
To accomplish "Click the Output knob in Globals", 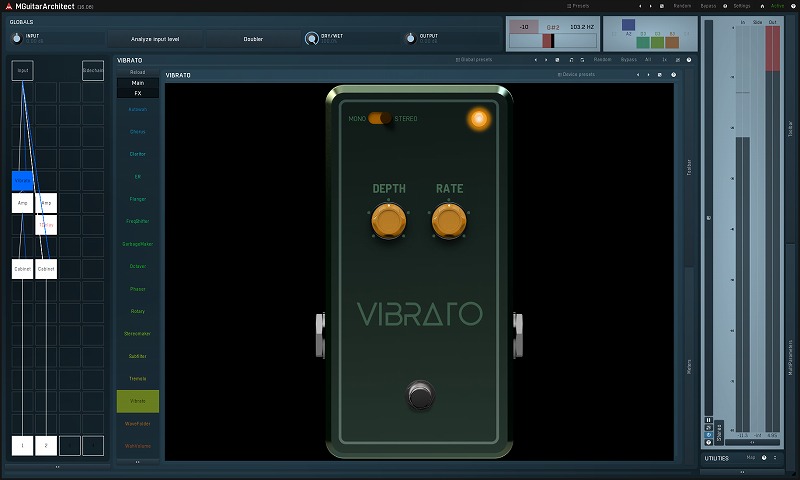I will point(410,38).
